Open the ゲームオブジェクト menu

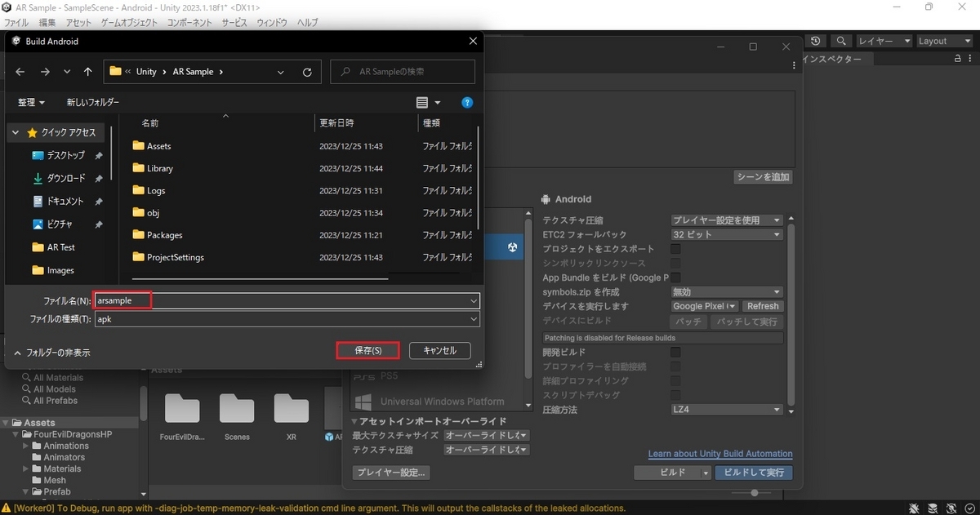[130, 23]
